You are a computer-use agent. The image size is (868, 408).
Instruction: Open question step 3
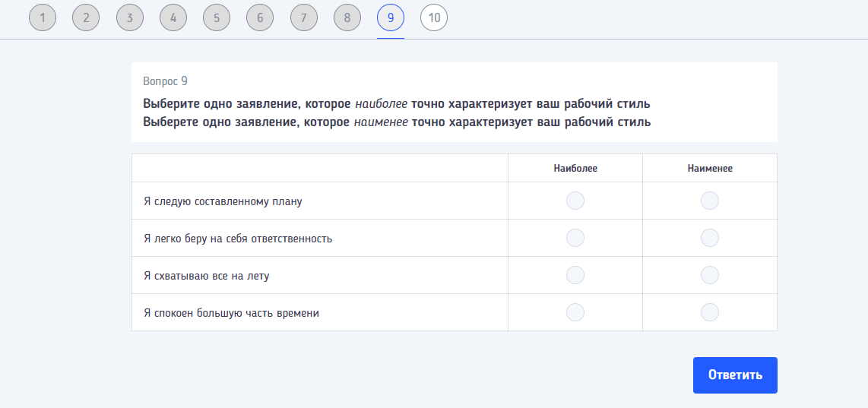tap(130, 17)
